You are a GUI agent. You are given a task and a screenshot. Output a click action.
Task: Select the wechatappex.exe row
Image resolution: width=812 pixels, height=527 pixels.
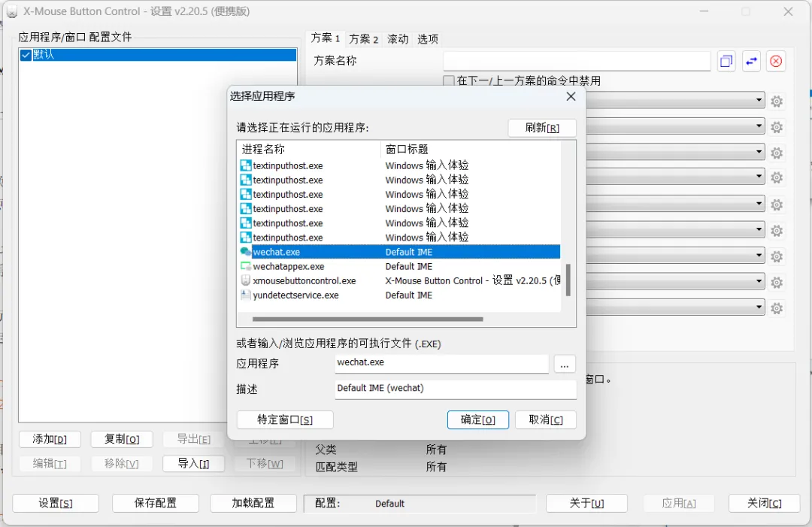[400, 267]
